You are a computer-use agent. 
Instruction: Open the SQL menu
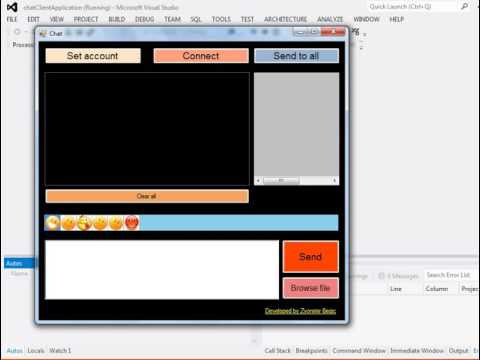pos(196,19)
